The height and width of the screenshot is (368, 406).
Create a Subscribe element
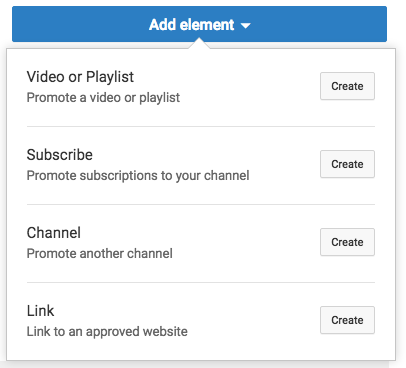(x=347, y=164)
